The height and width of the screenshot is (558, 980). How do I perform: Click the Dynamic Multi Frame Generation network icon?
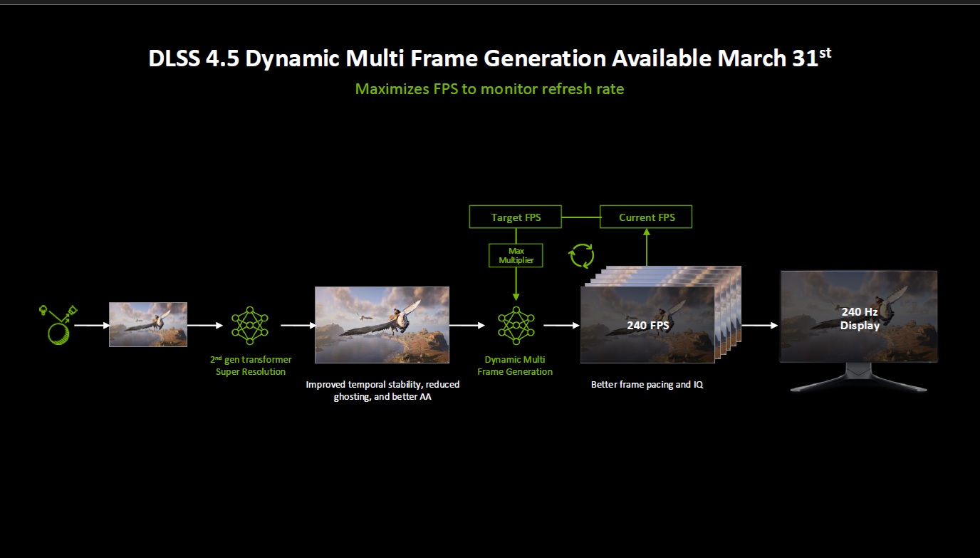click(515, 325)
